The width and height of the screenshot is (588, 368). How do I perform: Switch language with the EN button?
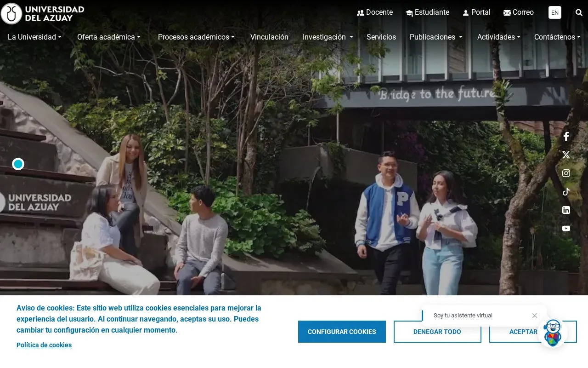coord(555,12)
